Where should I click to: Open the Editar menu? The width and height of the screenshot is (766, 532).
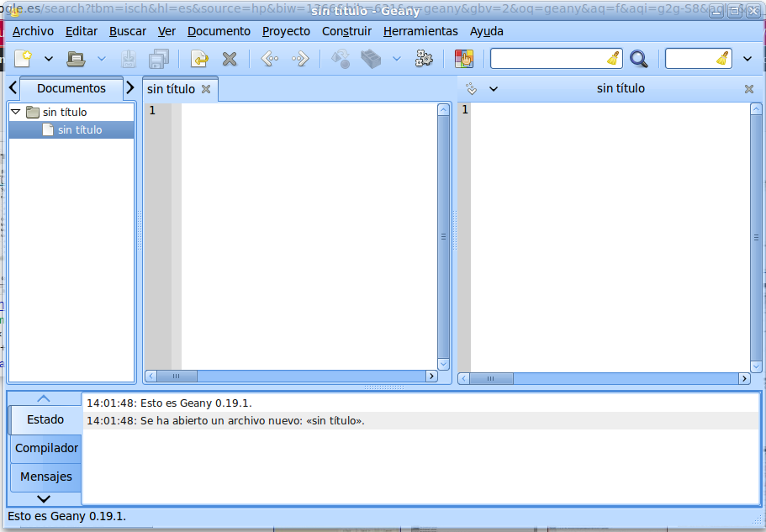(82, 31)
